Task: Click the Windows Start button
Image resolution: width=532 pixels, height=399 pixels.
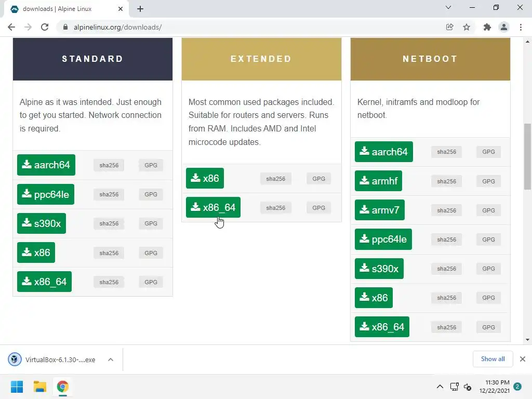Action: (17, 387)
